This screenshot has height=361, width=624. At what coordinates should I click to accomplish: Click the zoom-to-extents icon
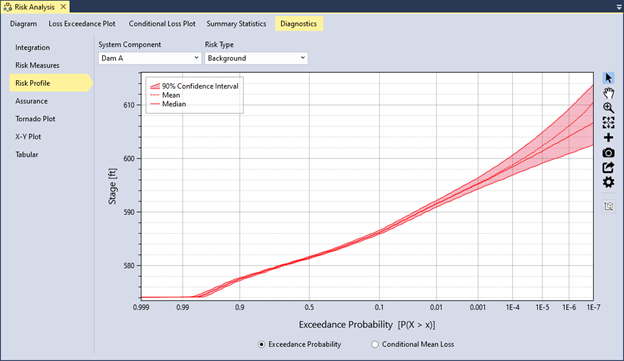click(608, 123)
